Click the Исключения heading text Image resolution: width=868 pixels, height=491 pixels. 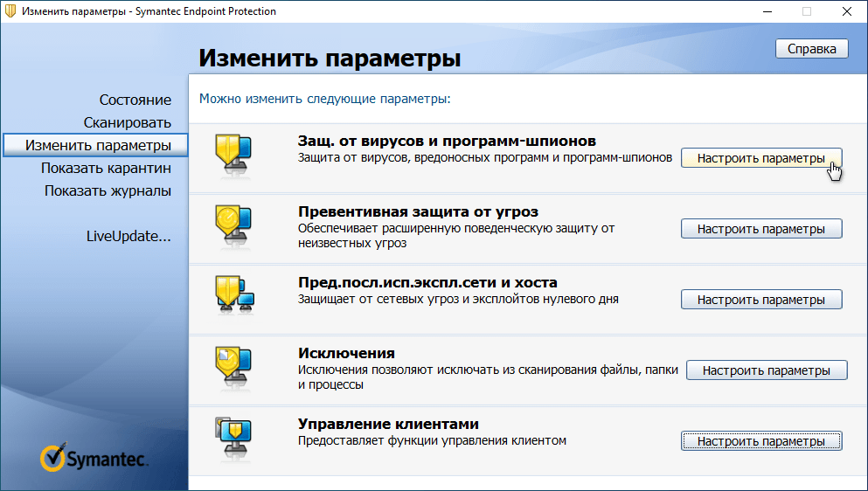pos(346,353)
